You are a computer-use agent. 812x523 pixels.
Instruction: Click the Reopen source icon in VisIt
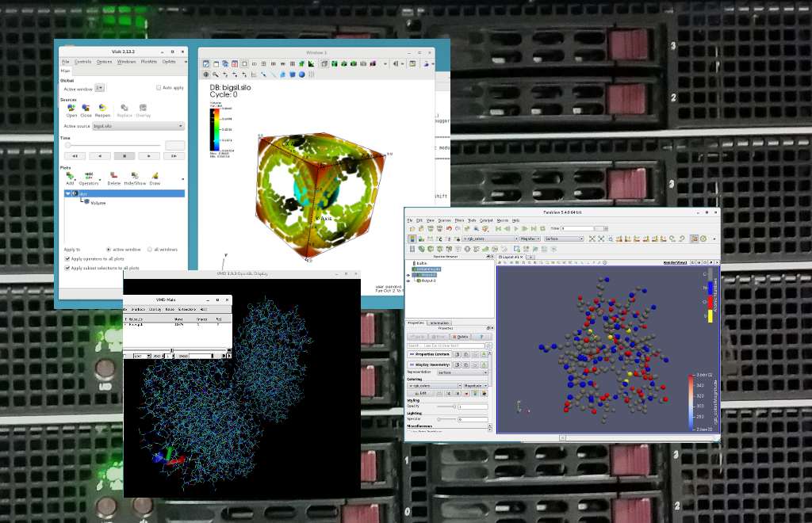[x=102, y=108]
